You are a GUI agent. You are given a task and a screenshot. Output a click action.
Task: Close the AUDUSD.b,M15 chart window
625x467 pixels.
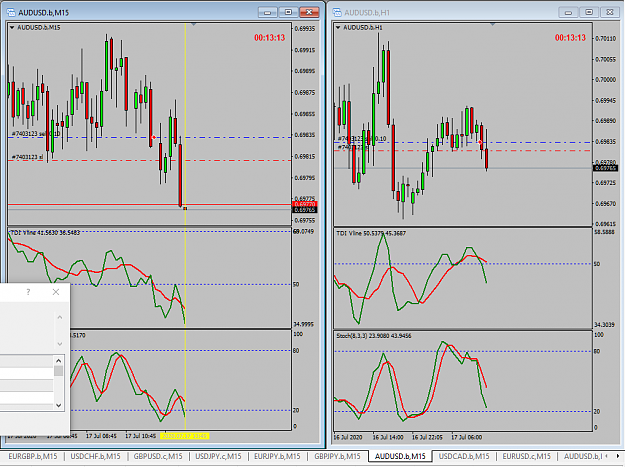(309, 12)
